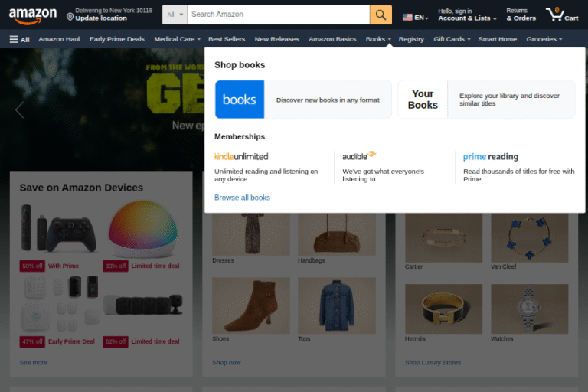Click the Amazon logo
The image size is (588, 392).
[x=33, y=15]
